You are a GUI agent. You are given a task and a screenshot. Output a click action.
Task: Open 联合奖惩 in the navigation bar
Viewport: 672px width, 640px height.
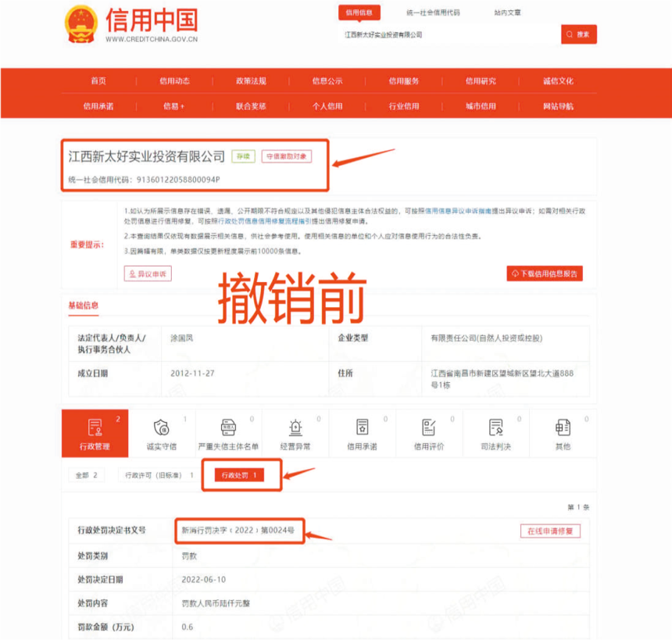coord(251,106)
